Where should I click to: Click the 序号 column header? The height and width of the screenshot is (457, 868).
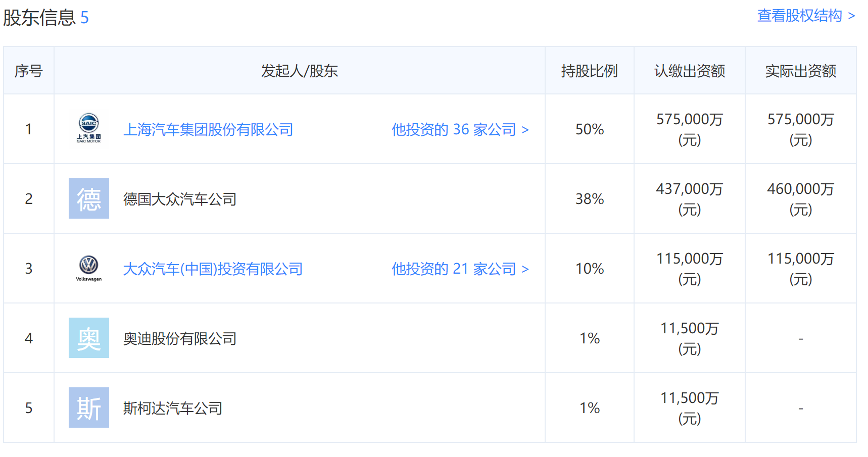pos(29,71)
